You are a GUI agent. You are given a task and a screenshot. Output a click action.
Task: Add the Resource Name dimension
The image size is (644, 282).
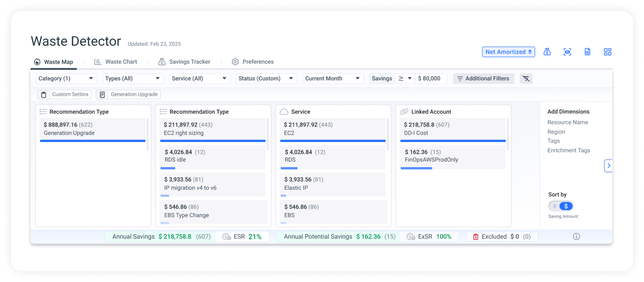[x=568, y=122]
